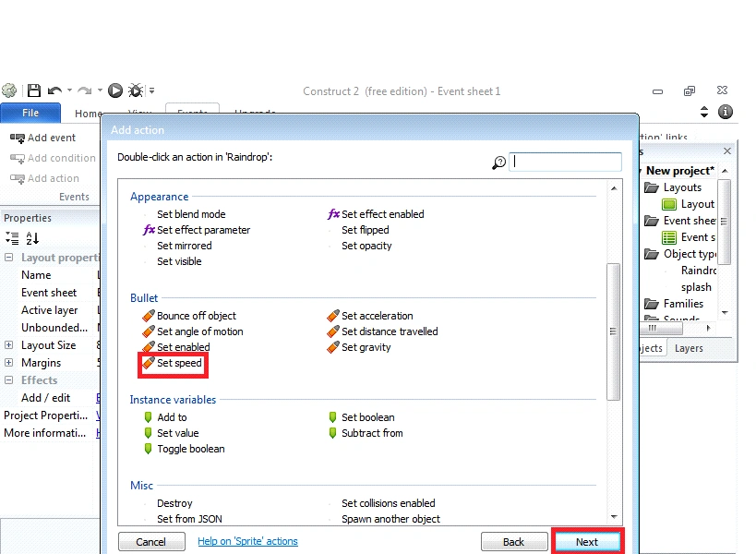Select the Active layer property row
Viewport: 756px width, 554px height.
[50, 310]
